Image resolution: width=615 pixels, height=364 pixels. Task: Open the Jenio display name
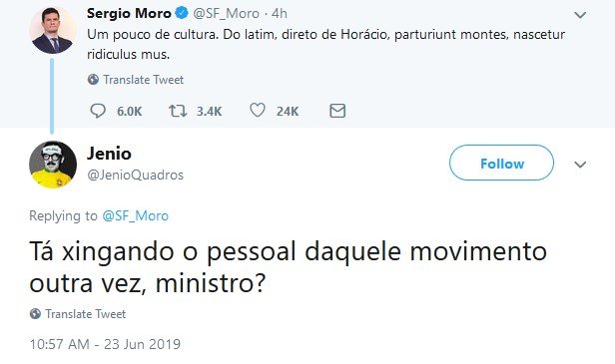pyautogui.click(x=109, y=154)
